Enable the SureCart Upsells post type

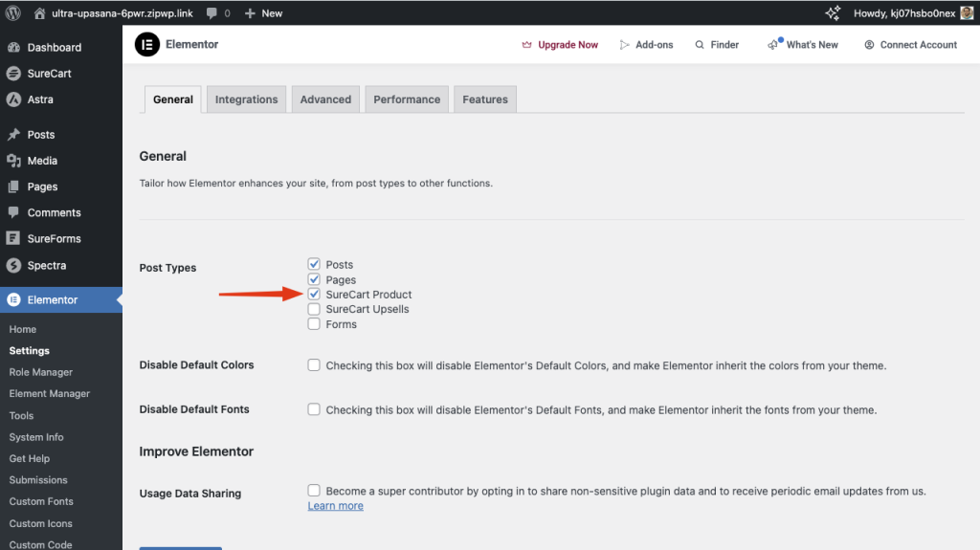(314, 309)
